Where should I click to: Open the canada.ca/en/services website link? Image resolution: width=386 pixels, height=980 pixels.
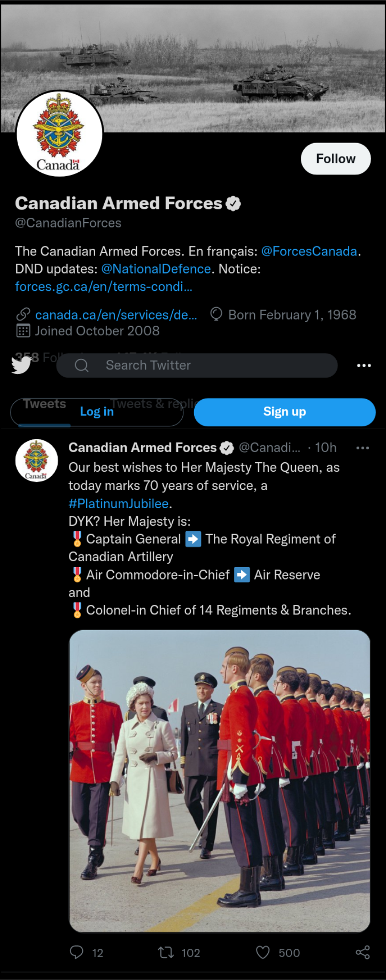[116, 315]
